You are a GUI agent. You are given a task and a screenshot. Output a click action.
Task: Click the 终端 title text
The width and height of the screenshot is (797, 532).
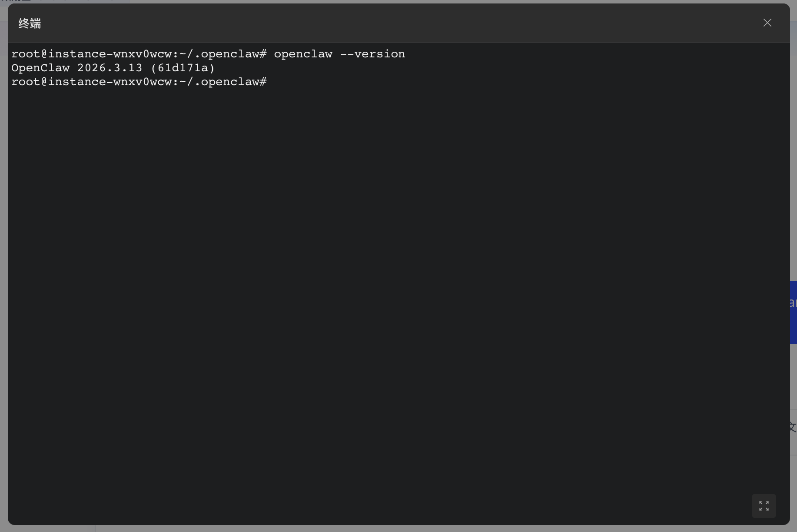[30, 23]
